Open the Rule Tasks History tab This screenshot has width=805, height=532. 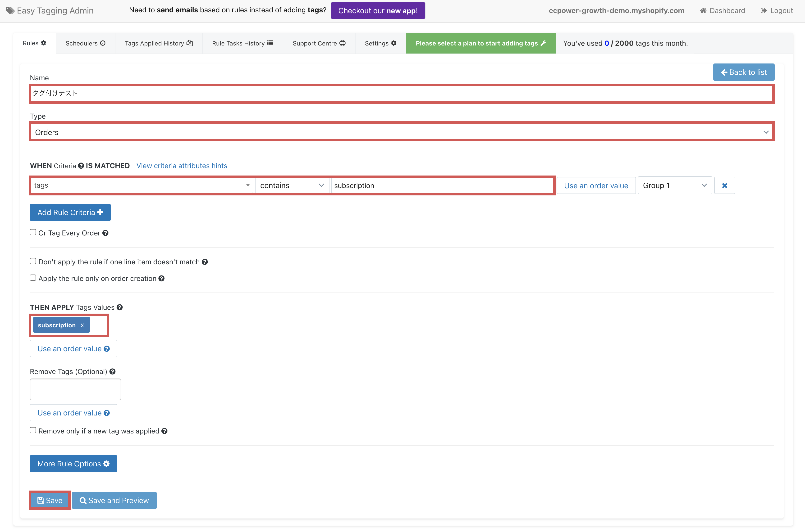pos(242,43)
